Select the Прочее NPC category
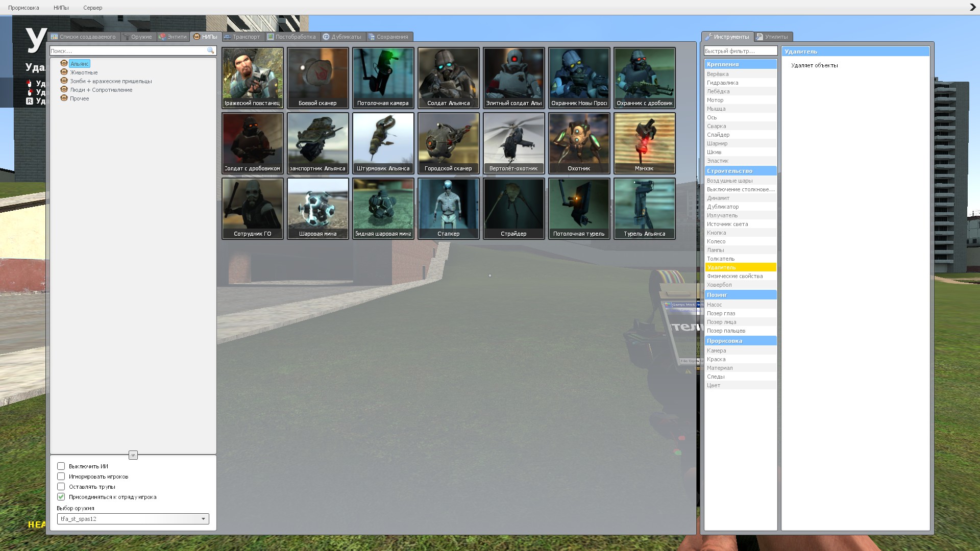This screenshot has height=551, width=980. pos(79,98)
